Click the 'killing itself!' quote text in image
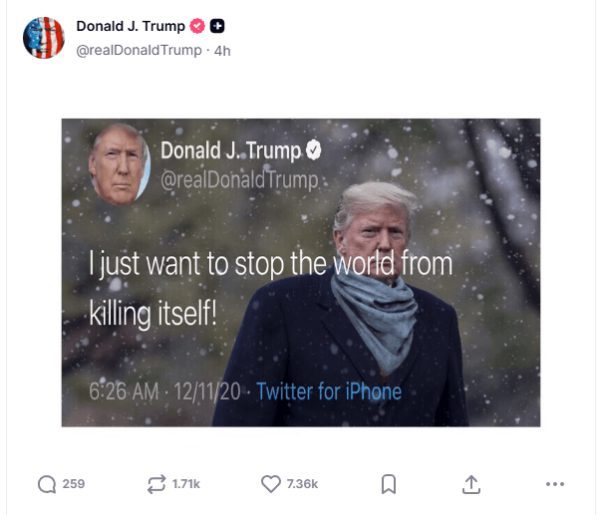 153,313
